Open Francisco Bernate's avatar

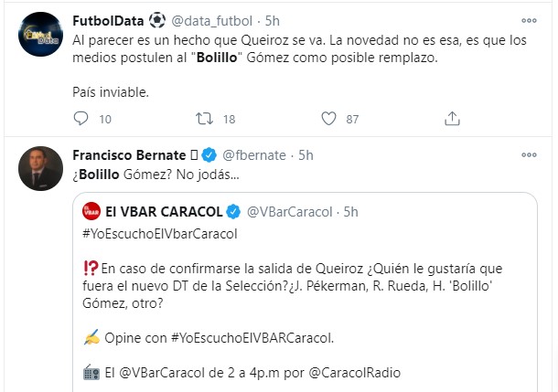pyautogui.click(x=40, y=168)
